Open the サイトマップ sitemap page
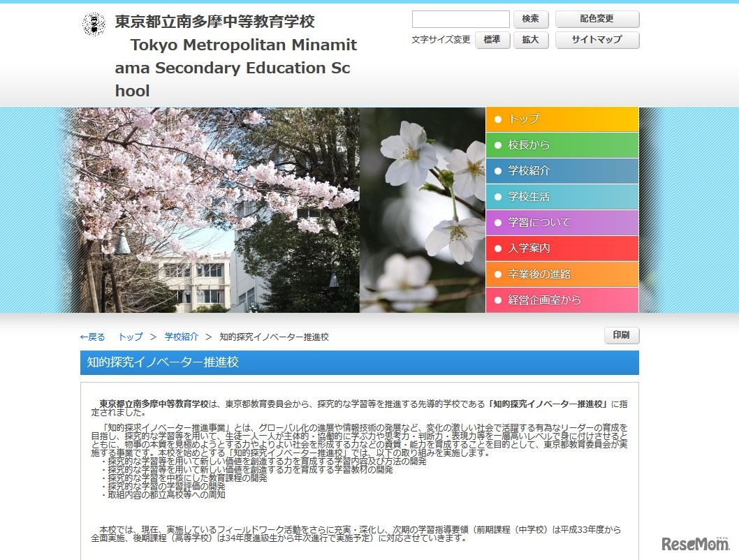Screen dimensions: 739x560 (597, 40)
